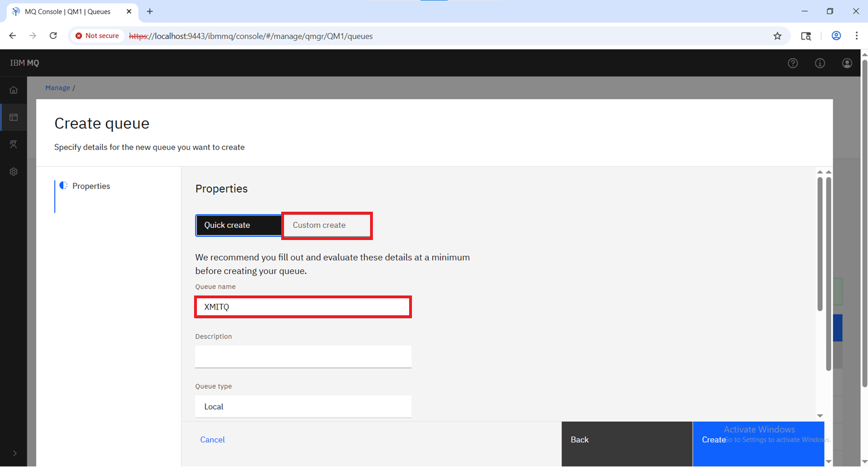Open the settings gear in IBM MQ sidebar

pos(14,172)
